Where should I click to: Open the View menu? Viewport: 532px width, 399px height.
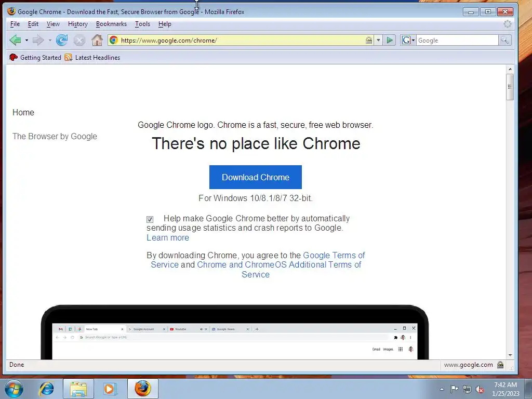(x=53, y=24)
